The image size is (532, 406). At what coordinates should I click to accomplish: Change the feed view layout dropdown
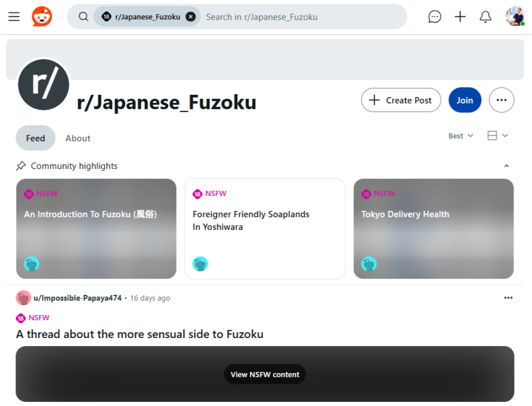[497, 136]
